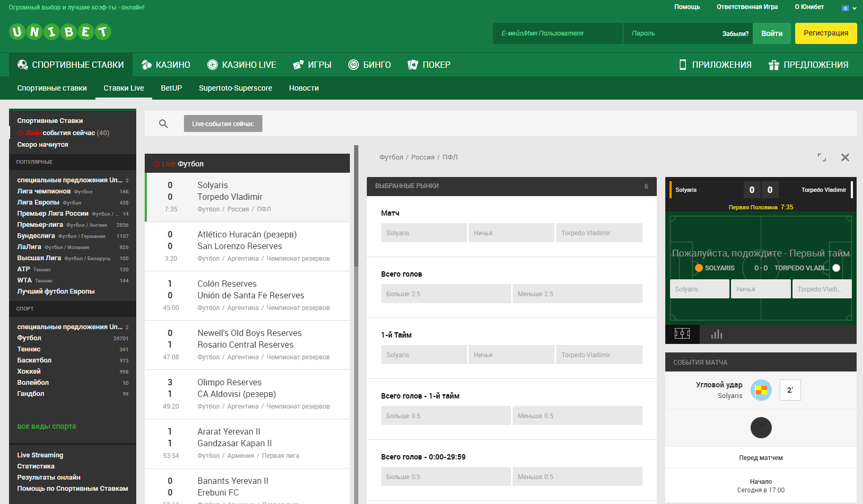Click the corner kick flag icon
The height and width of the screenshot is (504, 863).
pyautogui.click(x=761, y=390)
